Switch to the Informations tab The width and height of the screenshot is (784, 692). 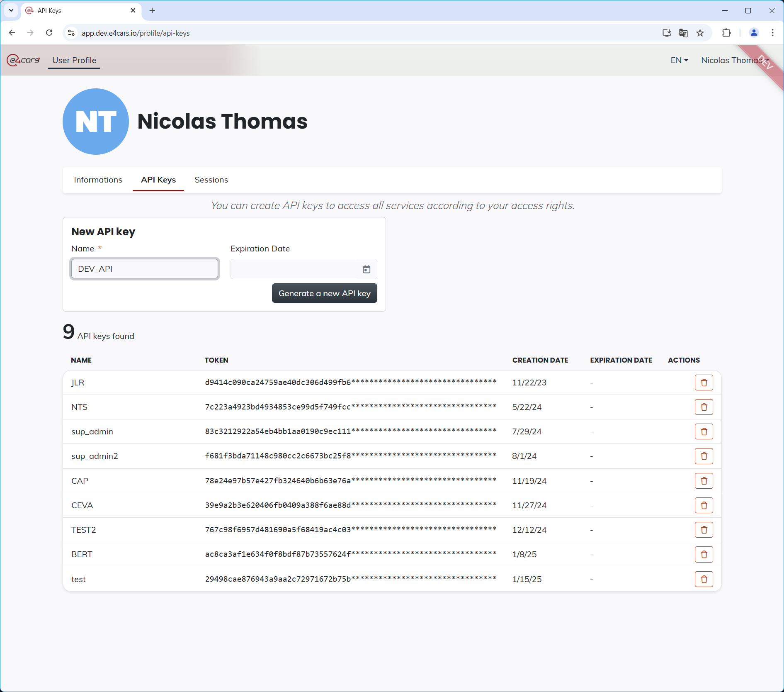(x=98, y=180)
